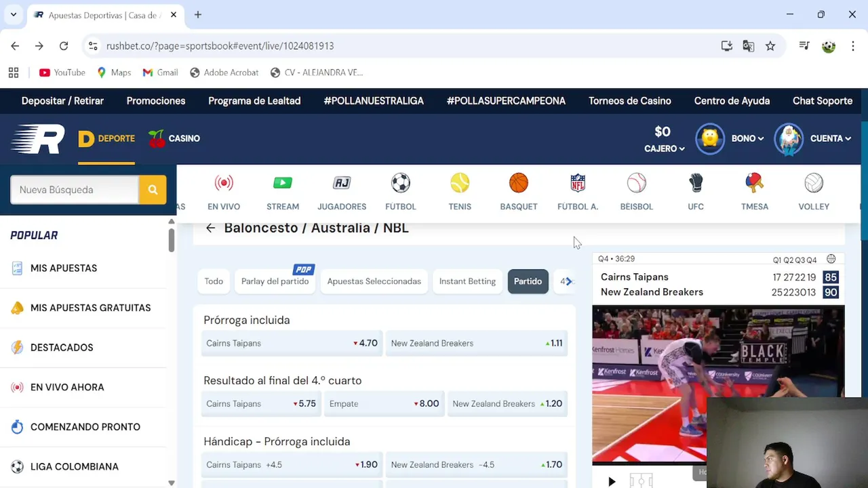Open the Chrome media control icon
This screenshot has width=868, height=488.
804,46
